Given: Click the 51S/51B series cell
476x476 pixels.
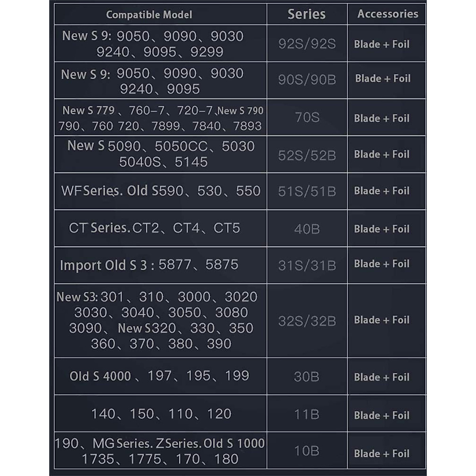Looking at the screenshot, I should pyautogui.click(x=307, y=192).
